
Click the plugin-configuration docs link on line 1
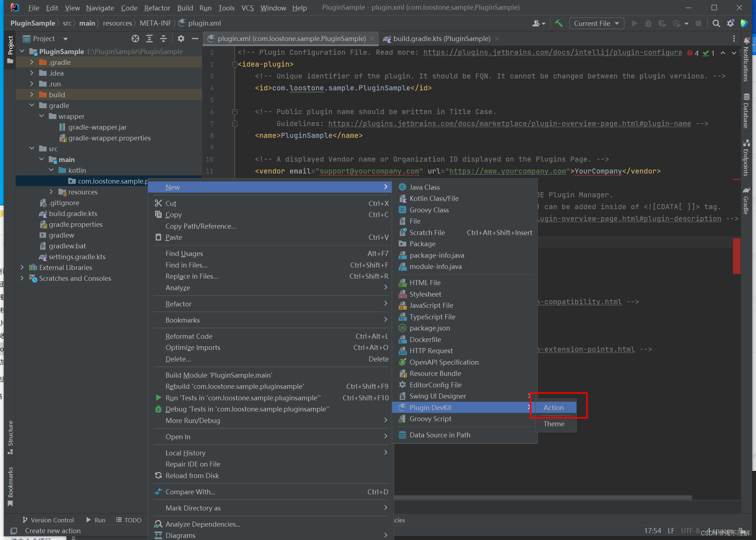553,52
